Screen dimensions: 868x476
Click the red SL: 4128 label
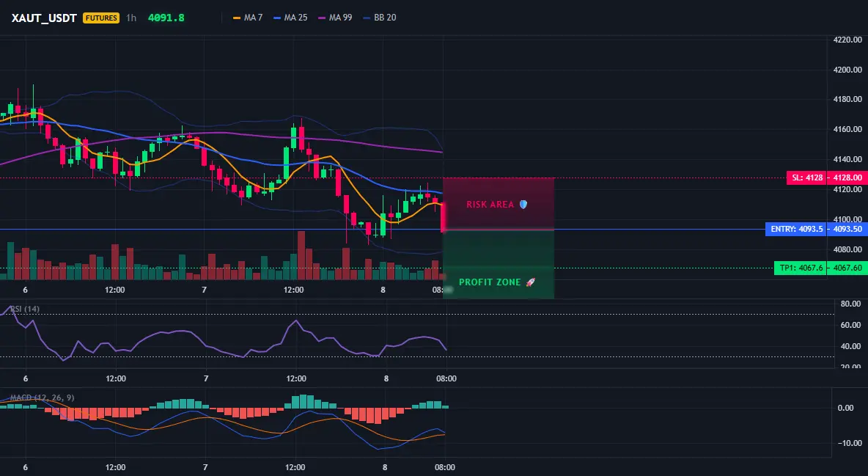(807, 178)
